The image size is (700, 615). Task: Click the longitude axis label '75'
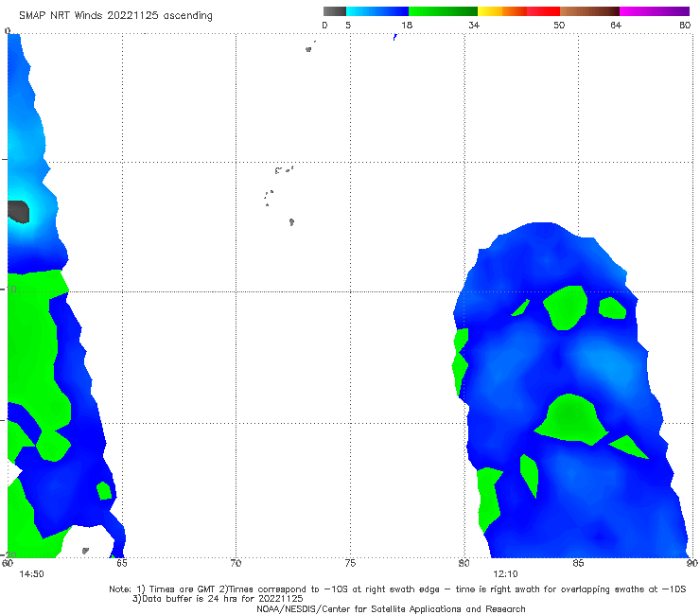tap(350, 563)
